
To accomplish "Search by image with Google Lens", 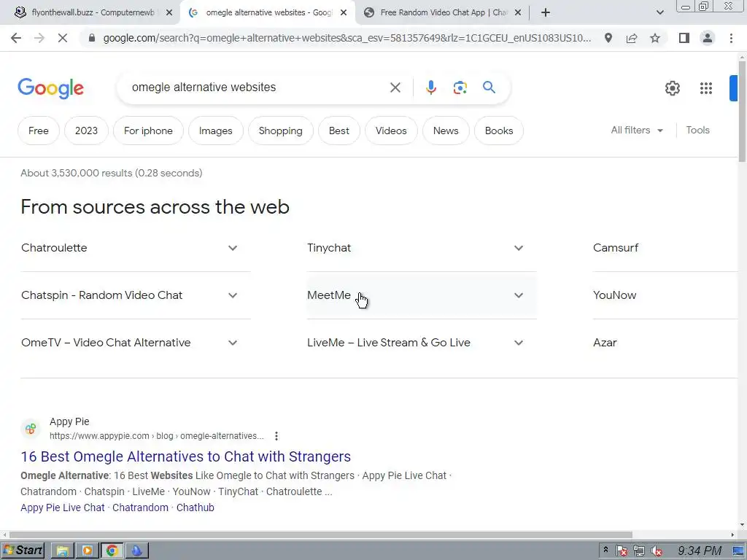I will 460,87.
